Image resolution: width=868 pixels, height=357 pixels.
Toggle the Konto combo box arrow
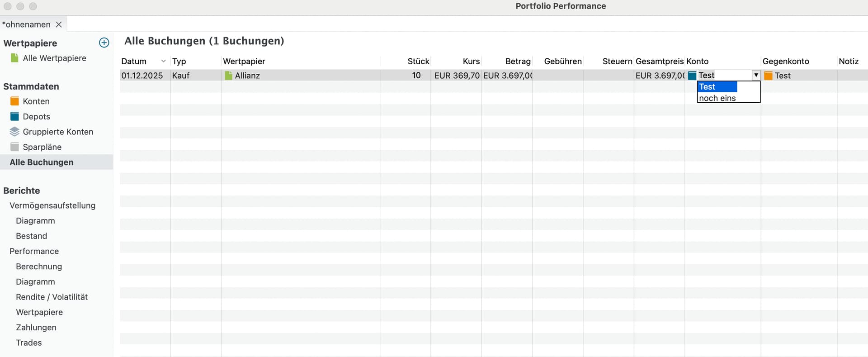click(x=755, y=75)
